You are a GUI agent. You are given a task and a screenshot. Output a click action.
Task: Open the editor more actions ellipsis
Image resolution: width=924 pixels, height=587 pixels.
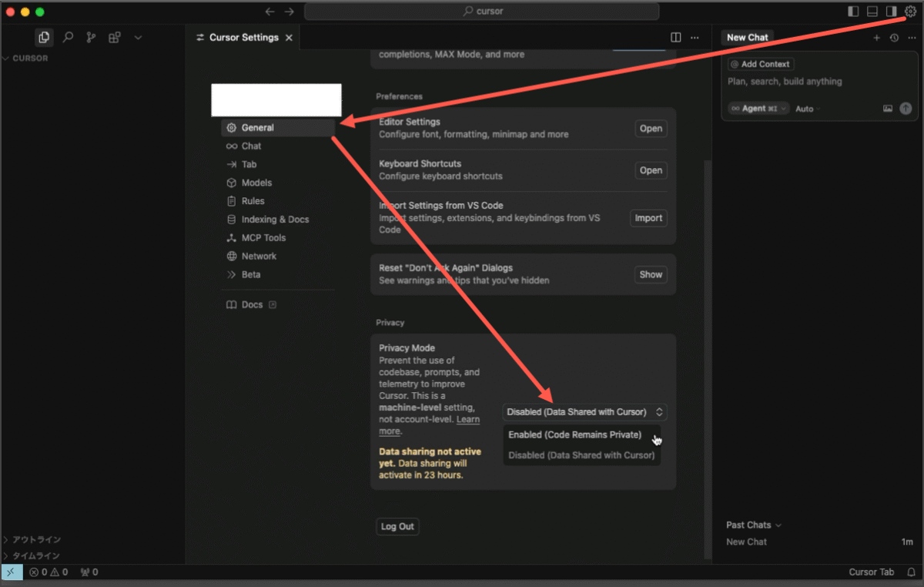[x=695, y=37]
